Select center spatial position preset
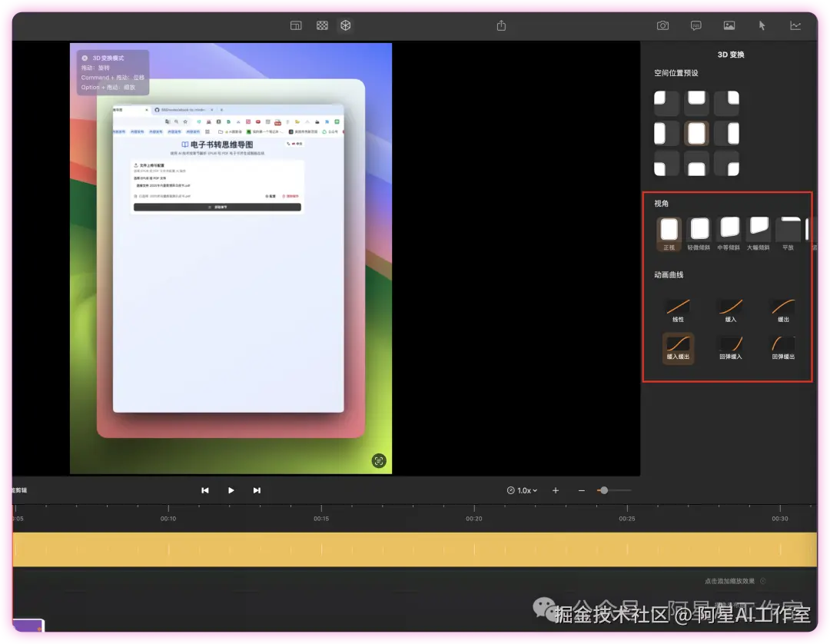Image resolution: width=830 pixels, height=644 pixels. [696, 134]
